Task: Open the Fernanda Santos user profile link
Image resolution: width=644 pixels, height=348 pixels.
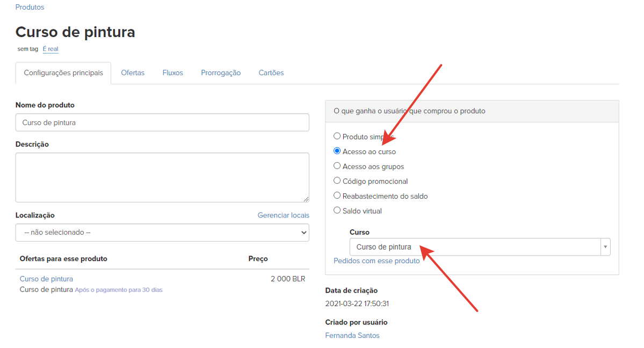Action: [352, 335]
